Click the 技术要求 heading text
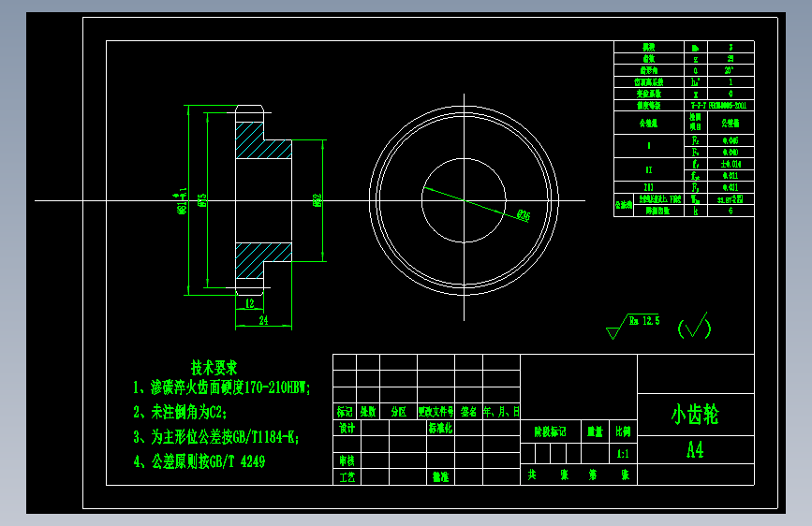Screen dimensions: 812x526 [214, 368]
